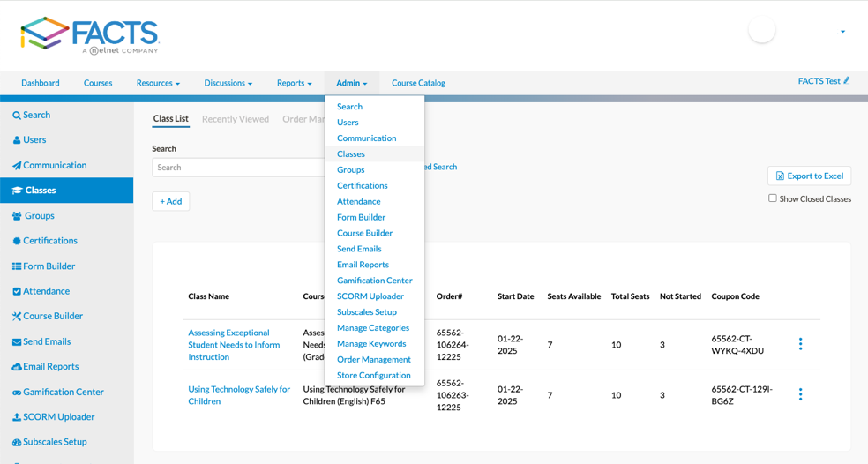Select Subscales Setup in the Admin menu
Image resolution: width=868 pixels, height=464 pixels.
click(366, 312)
